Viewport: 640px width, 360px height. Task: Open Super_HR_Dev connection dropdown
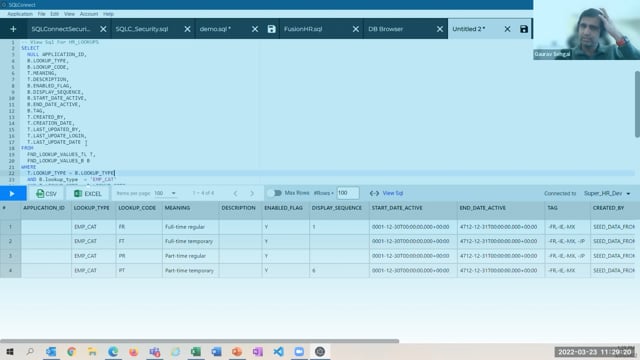[607, 193]
